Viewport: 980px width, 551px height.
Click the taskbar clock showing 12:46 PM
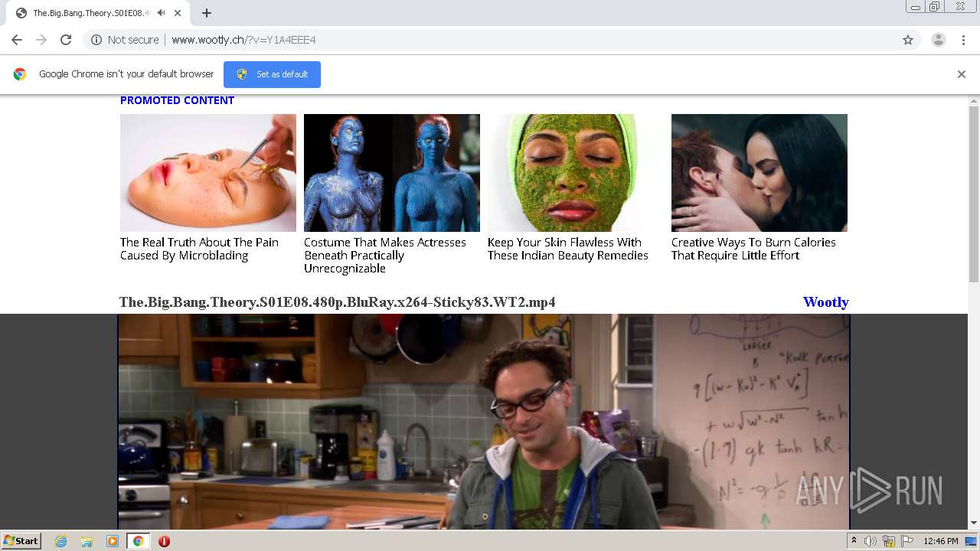[x=941, y=541]
